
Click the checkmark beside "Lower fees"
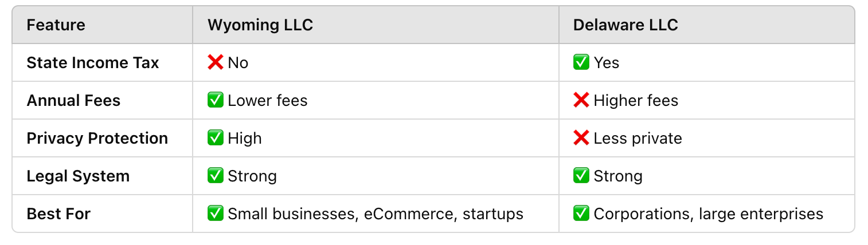216,100
